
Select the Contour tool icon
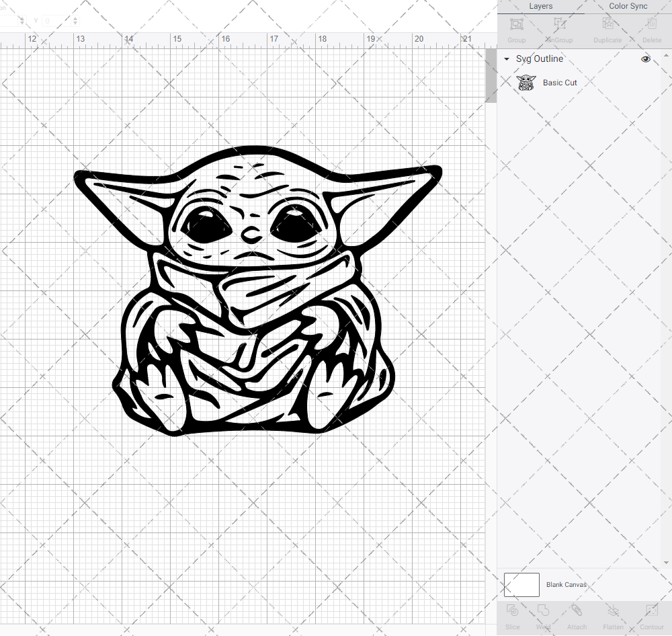tap(652, 610)
